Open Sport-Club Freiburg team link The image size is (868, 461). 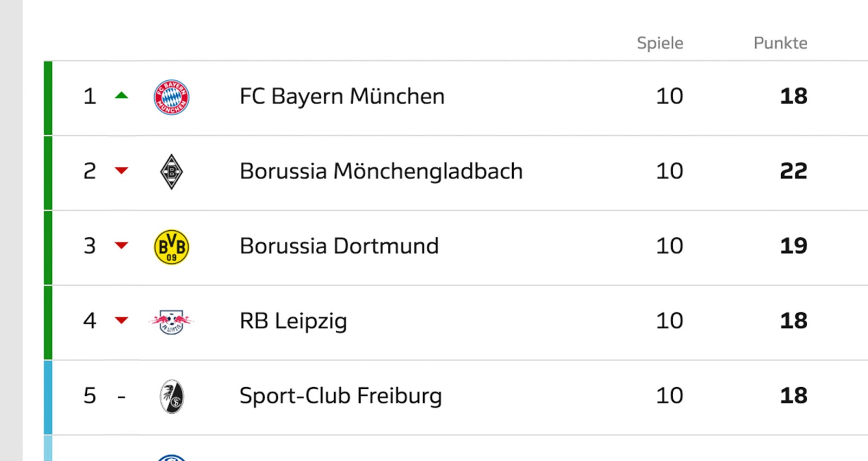coord(340,396)
